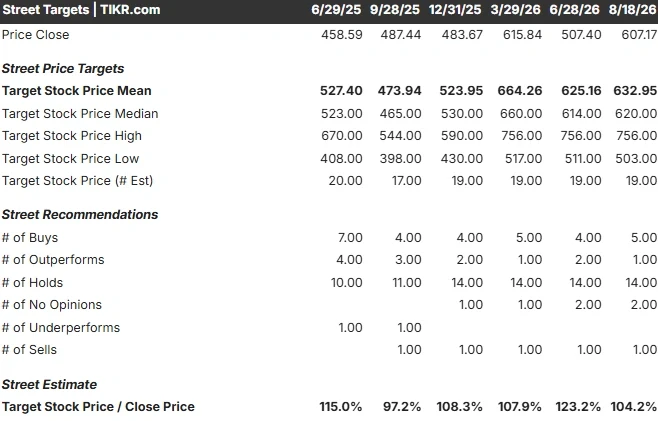Select the Price Close row label
The image size is (658, 421).
(36, 34)
